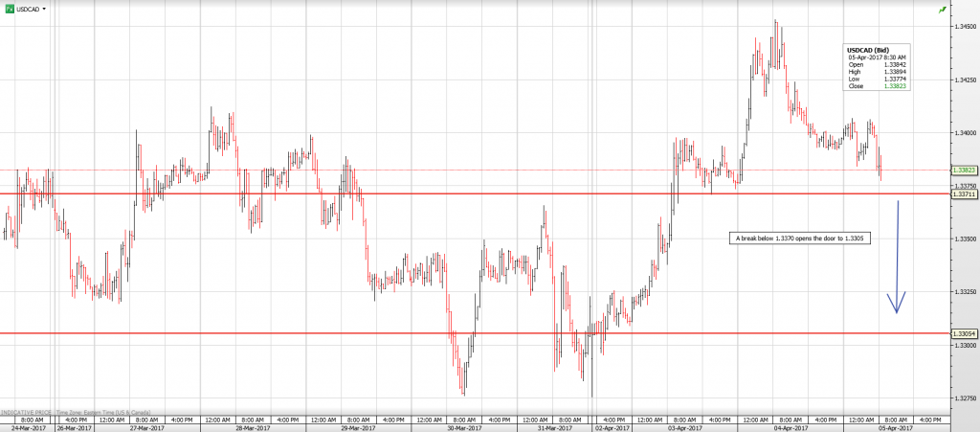Click the 27-Mar-2017 date on time axis
The image size is (980, 432).
tap(148, 427)
